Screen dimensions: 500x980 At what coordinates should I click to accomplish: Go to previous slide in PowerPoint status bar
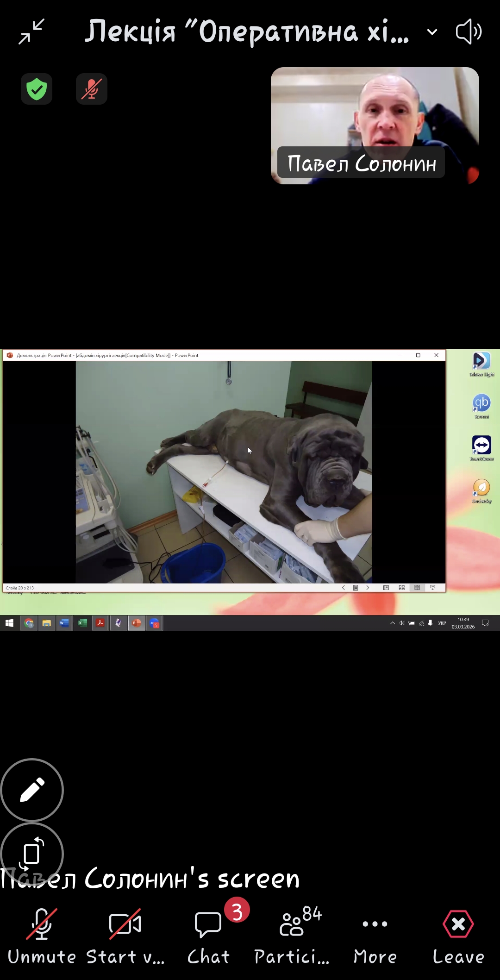pyautogui.click(x=343, y=588)
